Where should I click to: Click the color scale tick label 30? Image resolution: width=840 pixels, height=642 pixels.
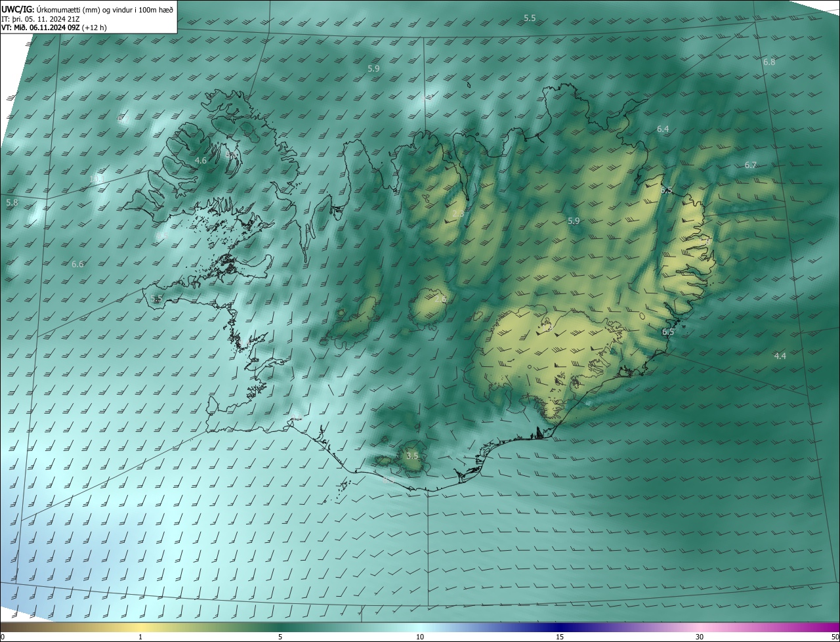pos(700,637)
